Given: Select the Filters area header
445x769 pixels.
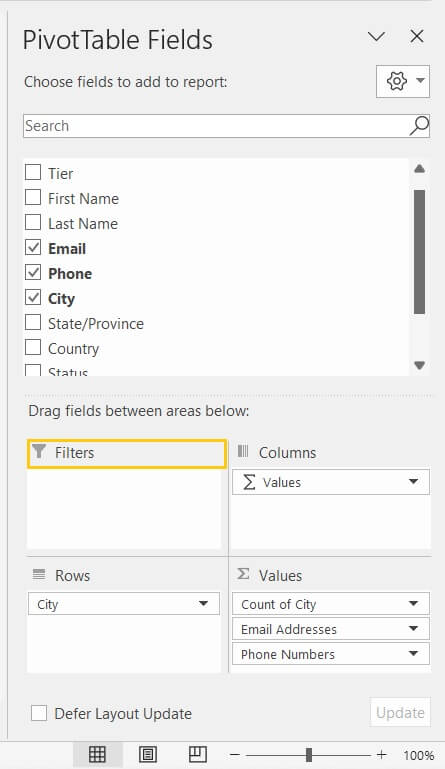Looking at the screenshot, I should (127, 453).
